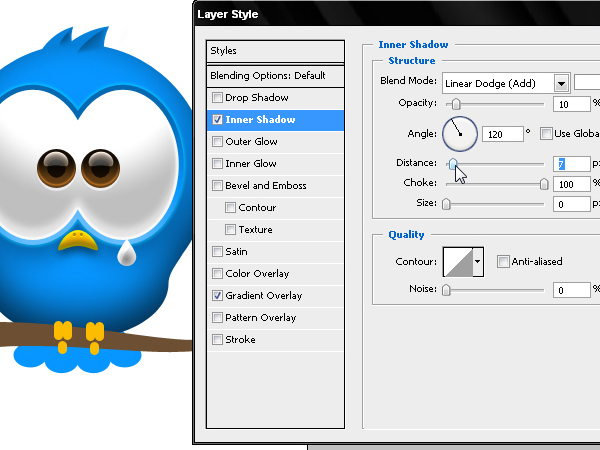
Task: Open the Blend Mode dropdown
Action: tap(561, 83)
